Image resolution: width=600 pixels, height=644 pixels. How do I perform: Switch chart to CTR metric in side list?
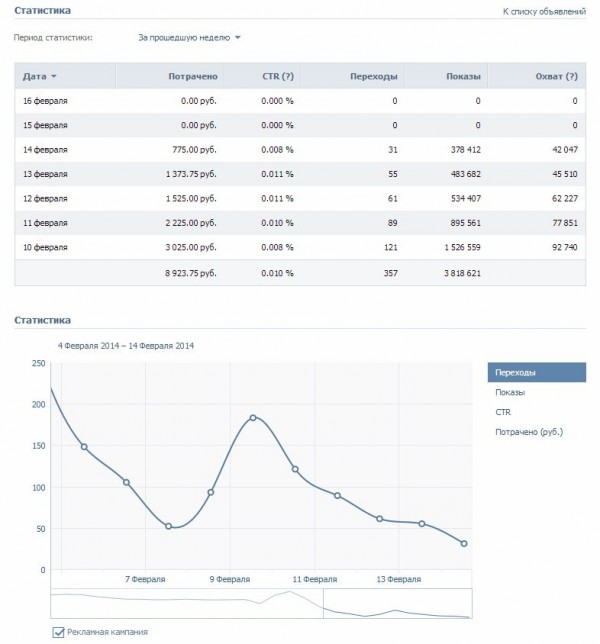pyautogui.click(x=503, y=412)
